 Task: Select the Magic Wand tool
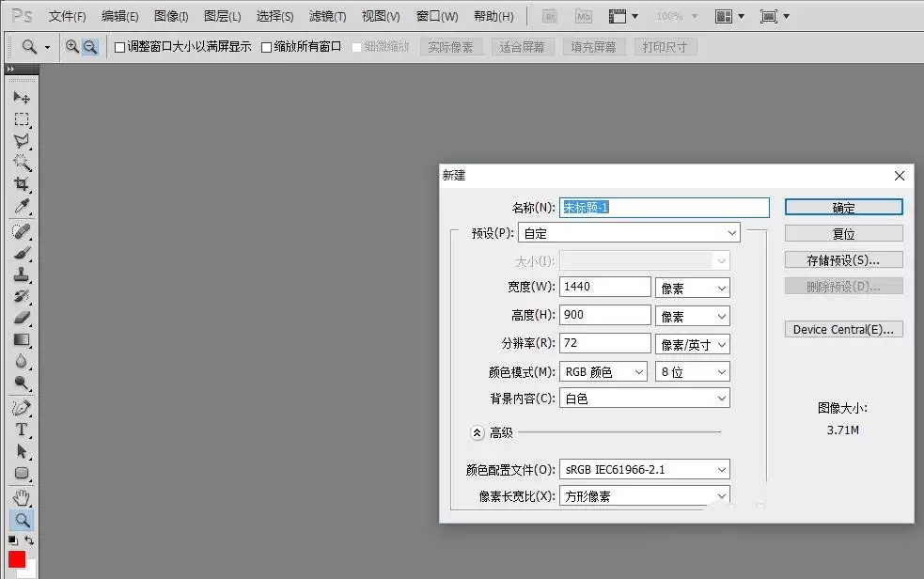coord(21,162)
